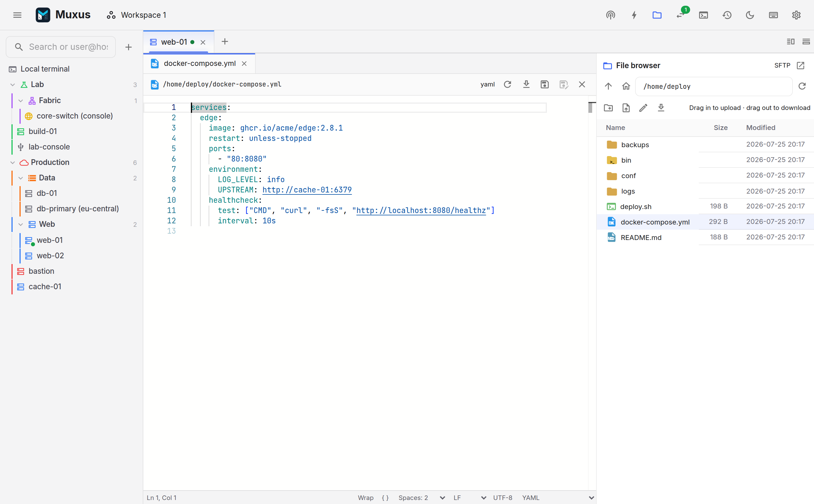Add a new host with plus beside search
Screen dimensions: 814x504
click(x=128, y=47)
